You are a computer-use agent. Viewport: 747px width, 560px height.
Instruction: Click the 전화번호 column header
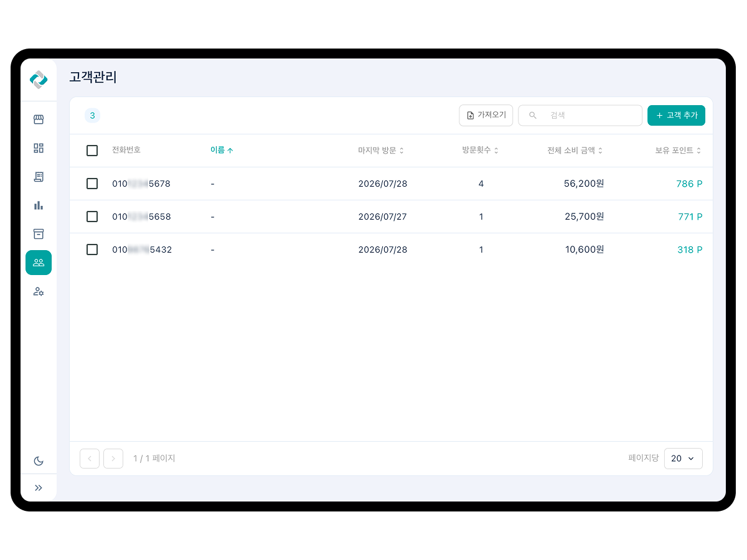tap(126, 150)
